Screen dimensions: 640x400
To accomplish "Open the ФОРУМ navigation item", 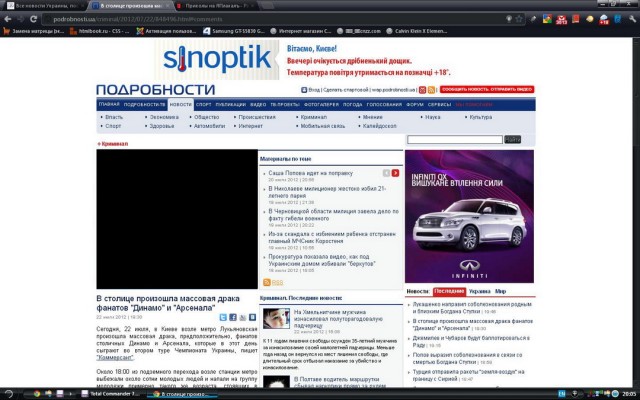I will [415, 104].
